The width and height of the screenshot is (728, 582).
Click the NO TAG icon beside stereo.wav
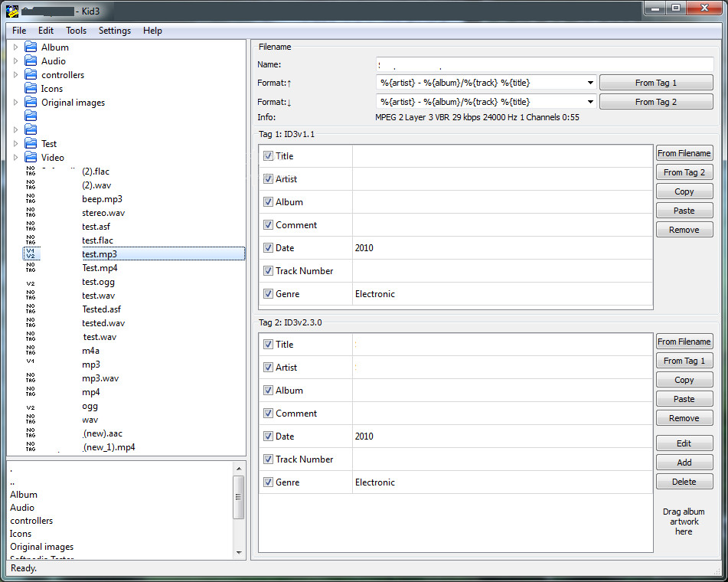[31, 213]
